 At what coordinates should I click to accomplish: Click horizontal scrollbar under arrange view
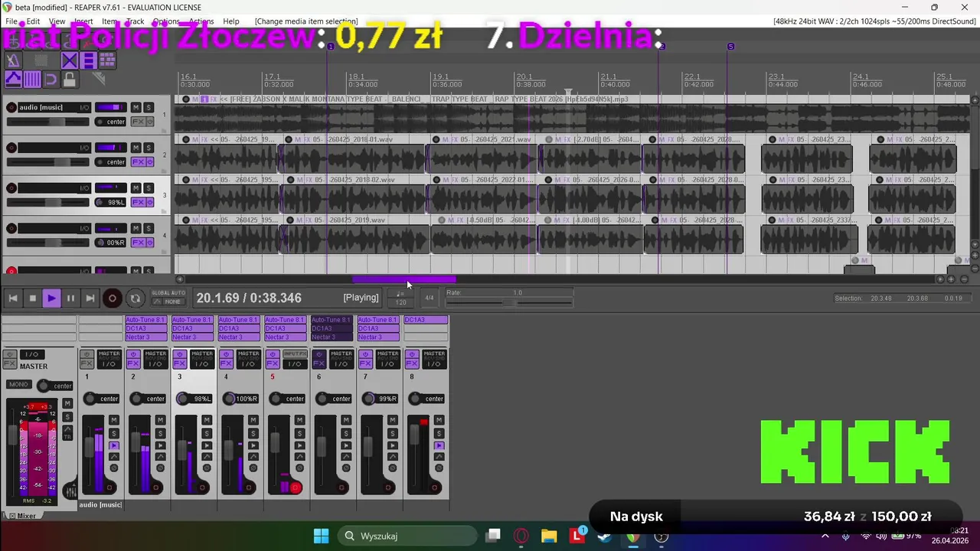[403, 279]
